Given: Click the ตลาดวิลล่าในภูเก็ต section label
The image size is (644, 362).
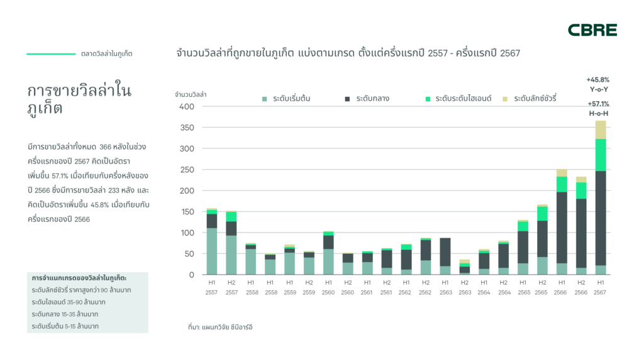Looking at the screenshot, I should click(107, 54).
